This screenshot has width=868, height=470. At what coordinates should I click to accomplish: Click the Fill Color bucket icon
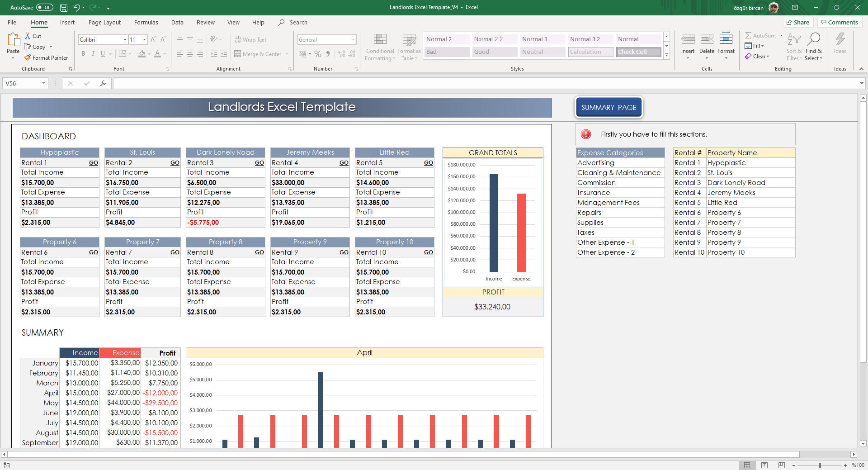(x=142, y=54)
